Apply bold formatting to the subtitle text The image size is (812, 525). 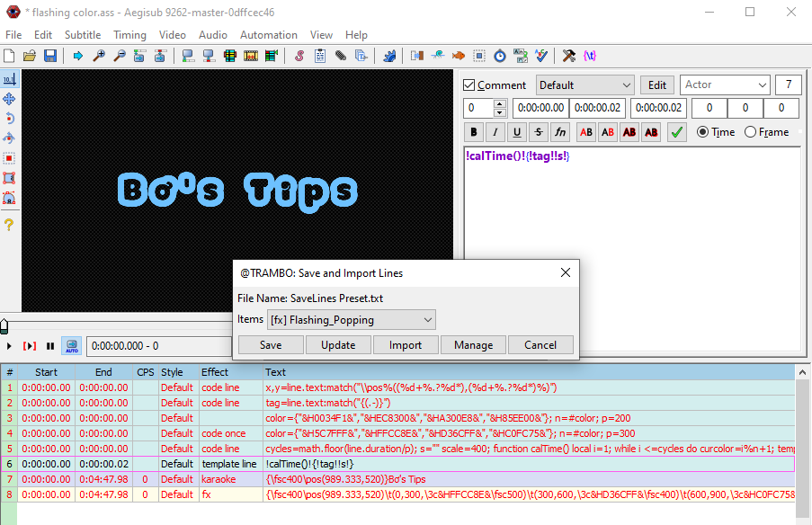(x=473, y=131)
